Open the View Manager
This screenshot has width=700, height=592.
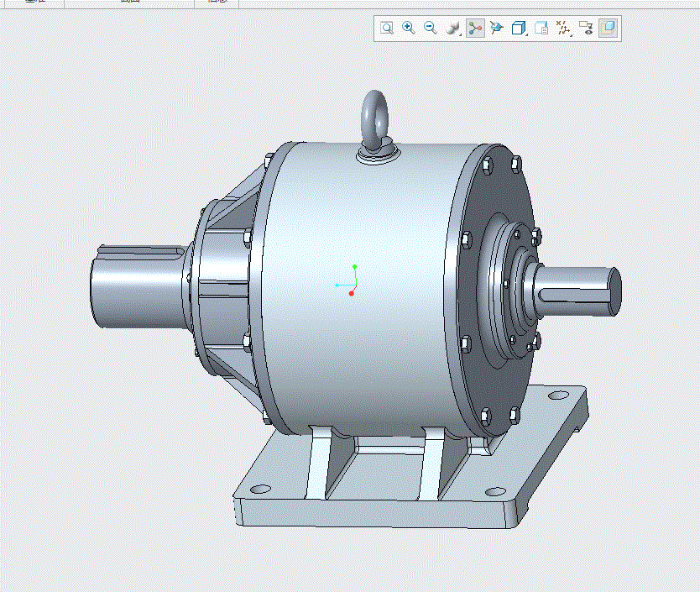[x=541, y=29]
